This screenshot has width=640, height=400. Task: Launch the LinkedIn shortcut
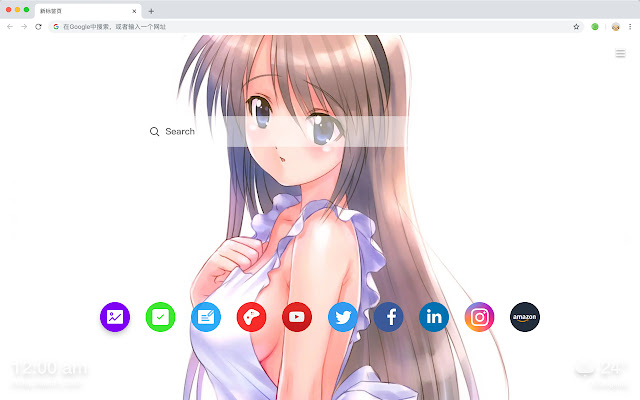click(x=434, y=317)
